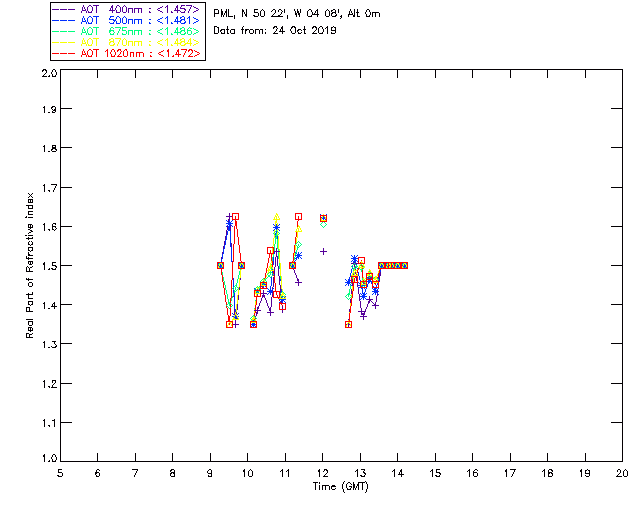This screenshot has width=640, height=512.
Task: Click the last data point near 14.2h
Action: pyautogui.click(x=404, y=265)
